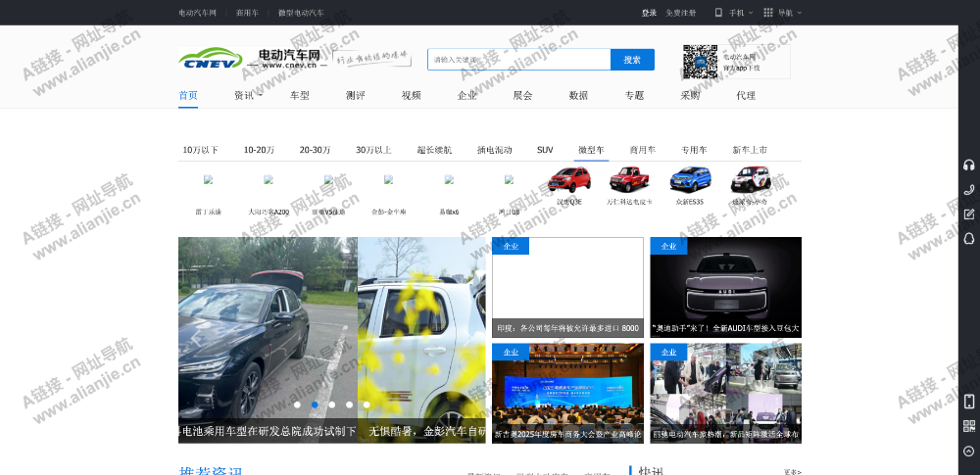
Task: Click the 搜索 search button
Action: pyautogui.click(x=632, y=60)
